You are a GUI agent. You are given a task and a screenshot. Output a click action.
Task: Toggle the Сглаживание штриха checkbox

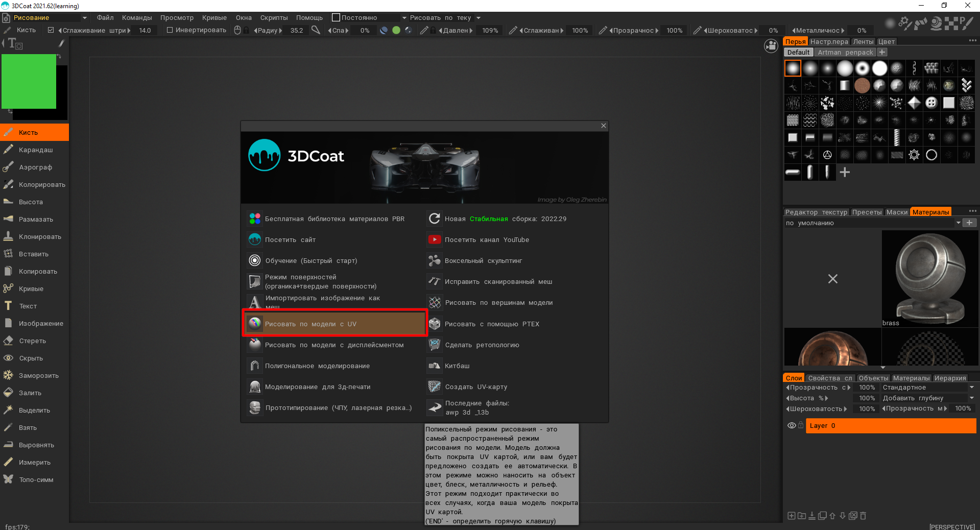(x=51, y=30)
